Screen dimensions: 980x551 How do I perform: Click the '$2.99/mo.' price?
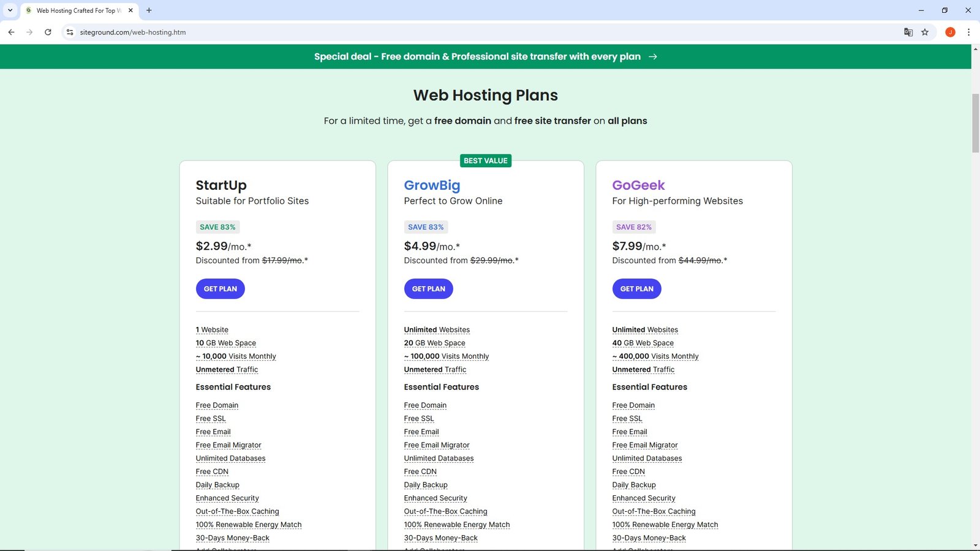coord(224,246)
